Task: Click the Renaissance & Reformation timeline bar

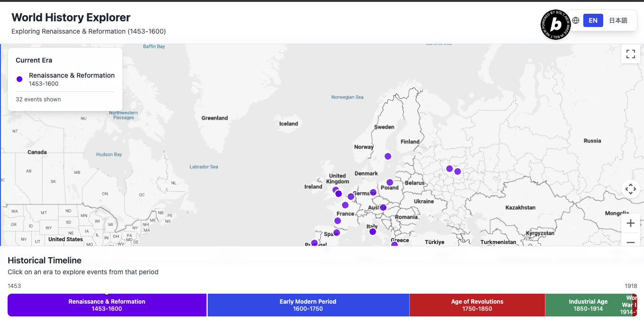Action: click(x=107, y=305)
